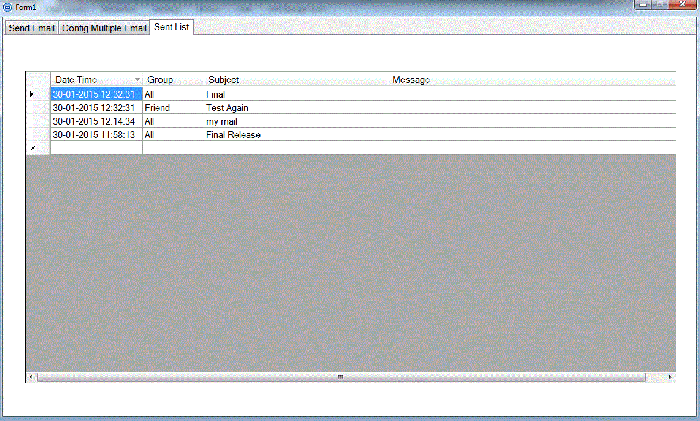Maximize the Form1 window
The height and width of the screenshot is (421, 700).
point(660,4)
